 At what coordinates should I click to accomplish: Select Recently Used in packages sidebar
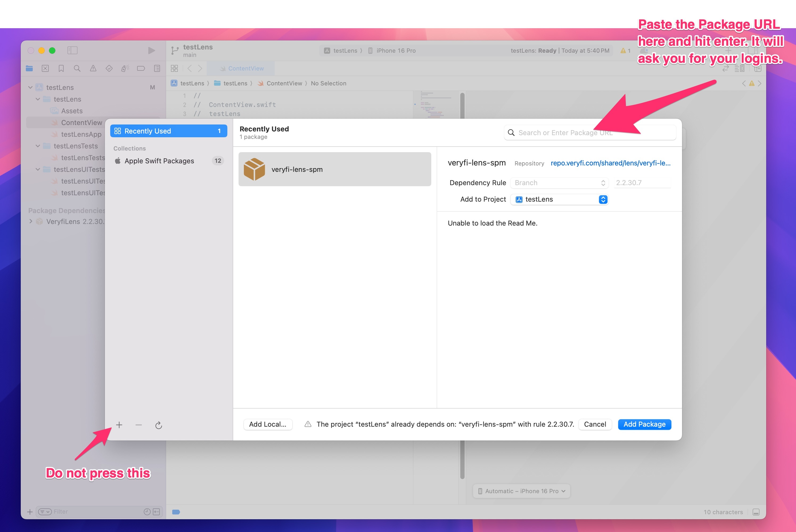[169, 131]
